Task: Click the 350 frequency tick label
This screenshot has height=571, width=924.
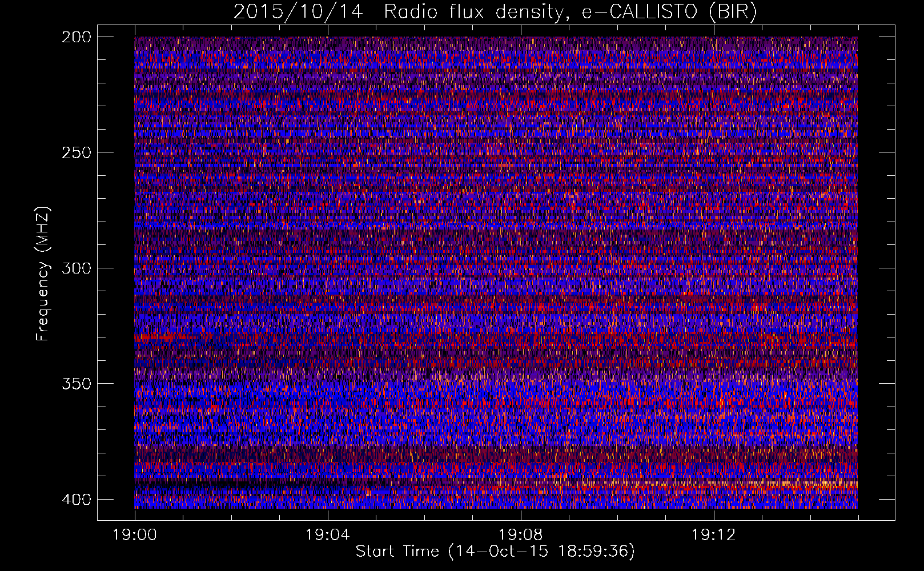Action: click(x=76, y=384)
